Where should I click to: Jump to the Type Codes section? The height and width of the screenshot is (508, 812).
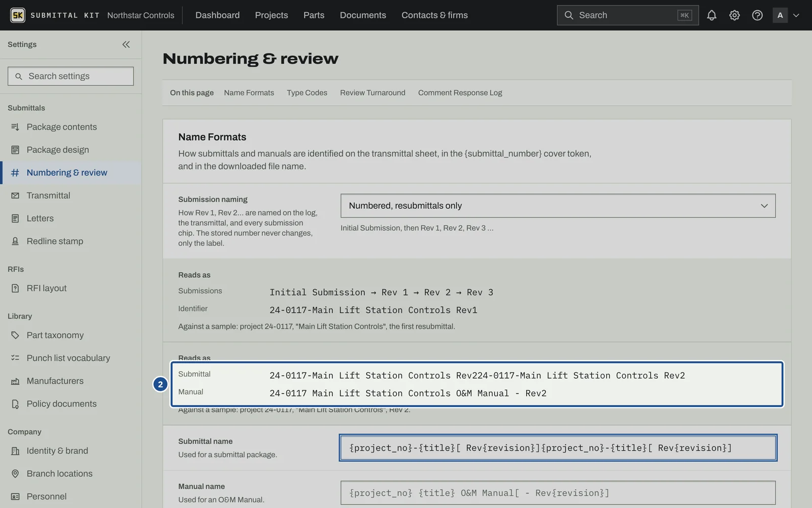[x=307, y=93]
